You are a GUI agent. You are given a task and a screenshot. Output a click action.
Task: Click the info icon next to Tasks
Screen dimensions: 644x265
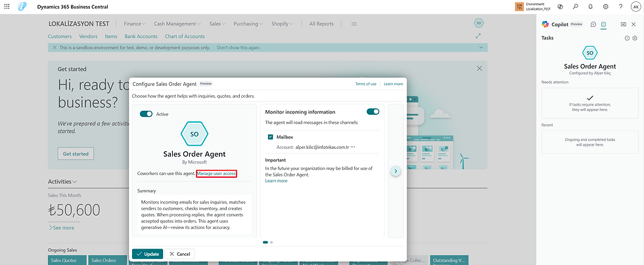click(627, 38)
